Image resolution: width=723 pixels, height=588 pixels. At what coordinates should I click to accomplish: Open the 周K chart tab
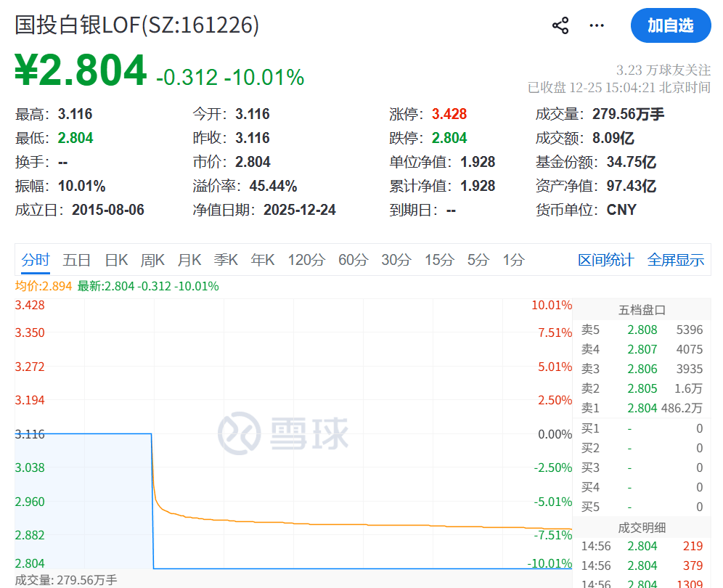152,260
